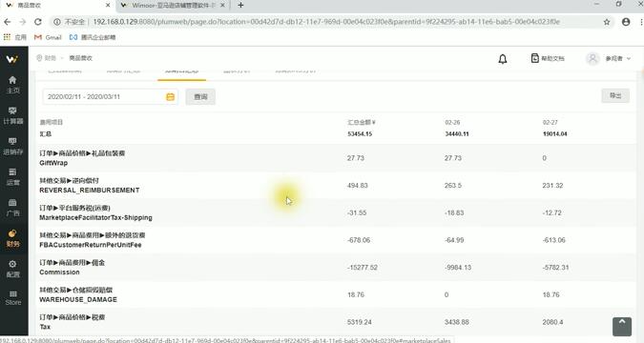Click the value 19014.04
644x343 pixels.
point(555,133)
